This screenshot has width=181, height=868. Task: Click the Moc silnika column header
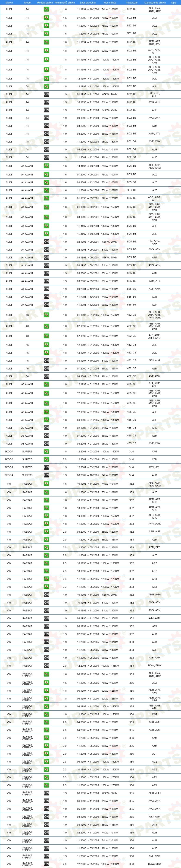110,2
